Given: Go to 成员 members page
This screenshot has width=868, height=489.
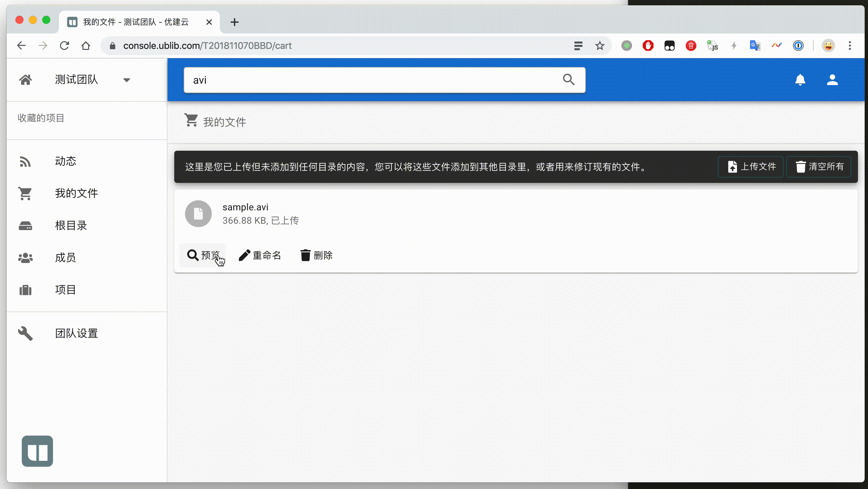Looking at the screenshot, I should [66, 258].
